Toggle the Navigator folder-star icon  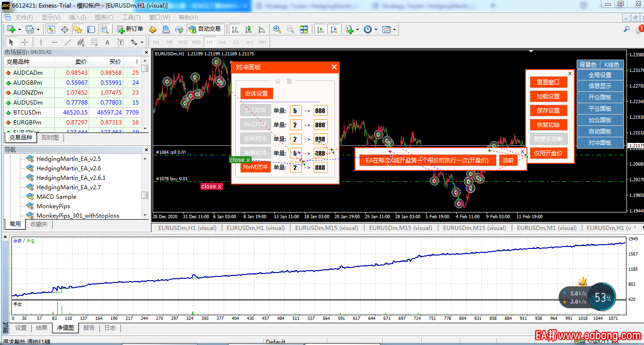click(x=78, y=29)
